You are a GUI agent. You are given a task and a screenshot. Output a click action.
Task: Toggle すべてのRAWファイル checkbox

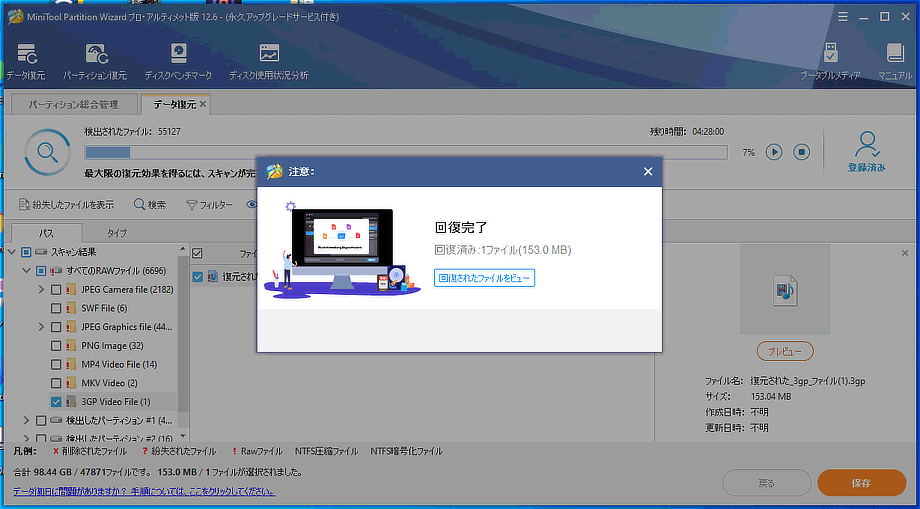(40, 271)
